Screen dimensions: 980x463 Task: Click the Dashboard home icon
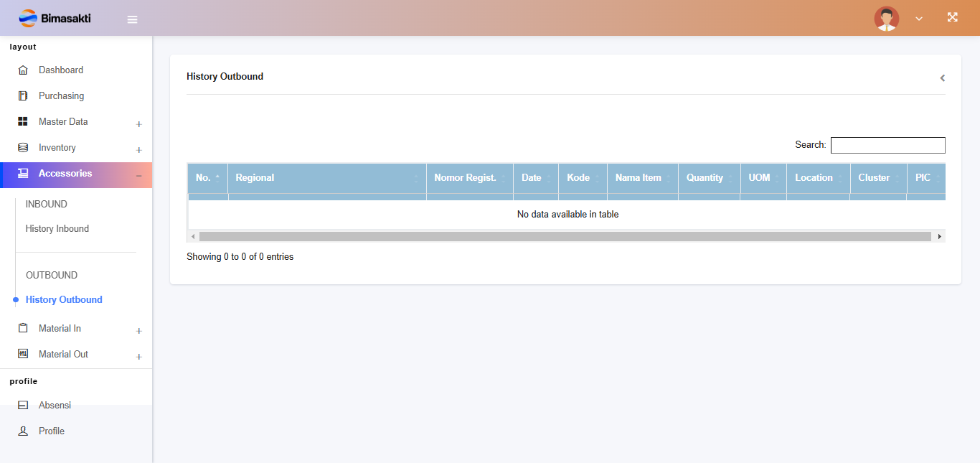(23, 70)
